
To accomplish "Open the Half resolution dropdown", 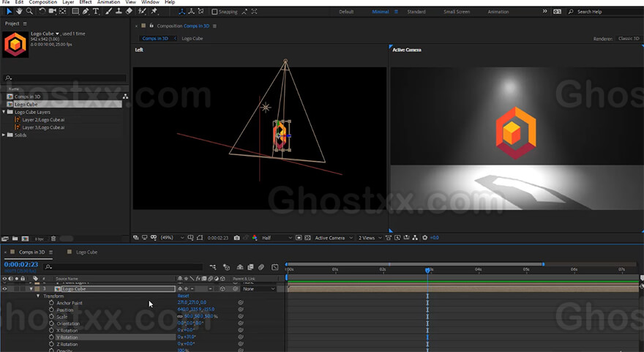I will coord(277,238).
